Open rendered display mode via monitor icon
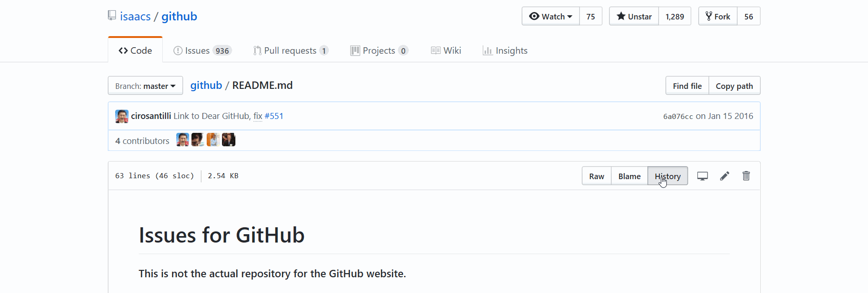 tap(702, 176)
